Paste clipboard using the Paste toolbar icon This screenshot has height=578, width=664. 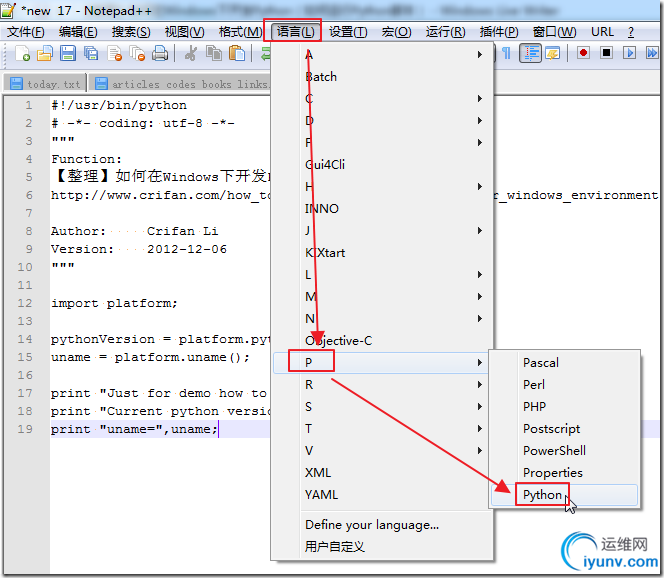(237, 53)
